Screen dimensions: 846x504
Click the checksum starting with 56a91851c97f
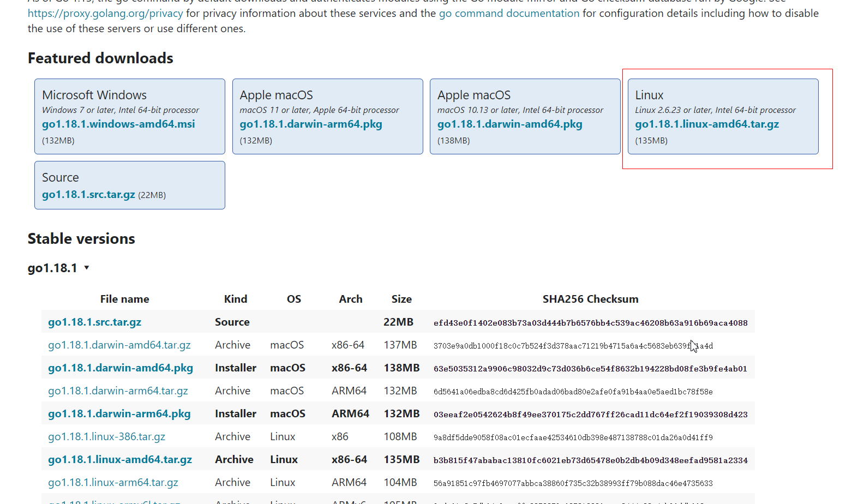(573, 483)
